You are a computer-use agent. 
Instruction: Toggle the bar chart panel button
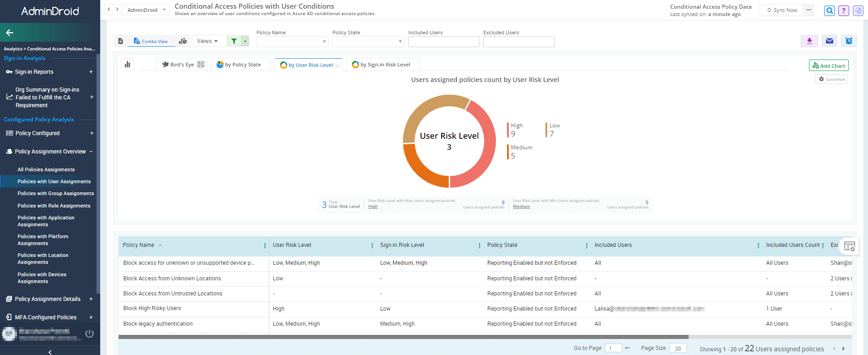coord(128,65)
